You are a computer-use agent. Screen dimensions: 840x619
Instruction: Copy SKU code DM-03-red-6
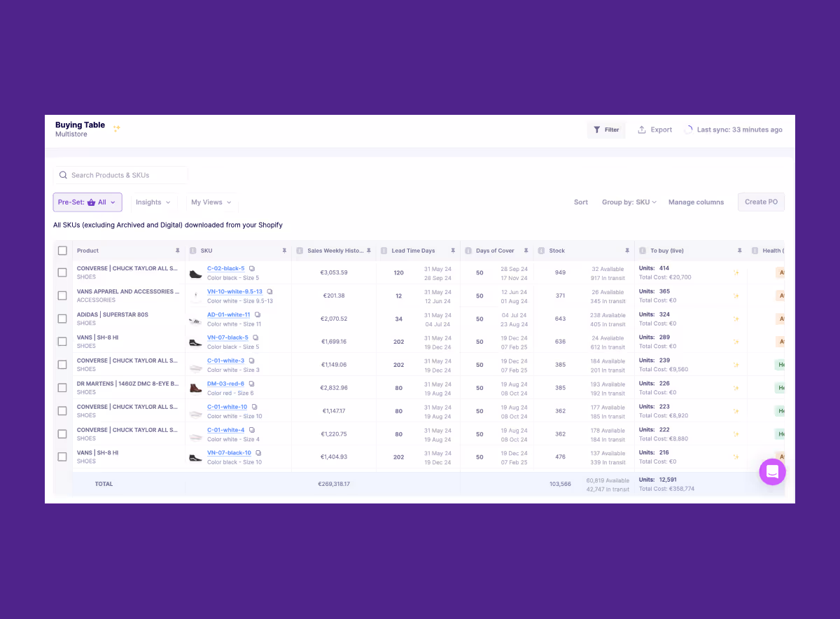251,384
